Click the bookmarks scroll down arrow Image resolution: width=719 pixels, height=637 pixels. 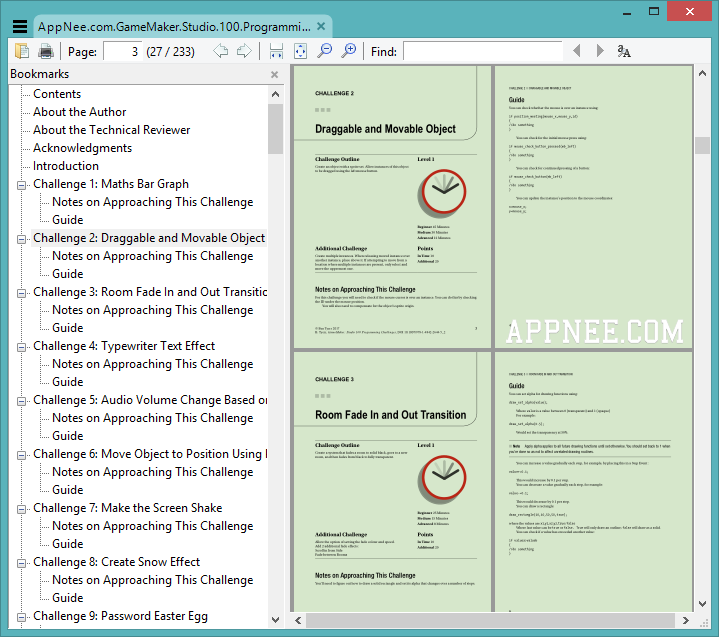[275, 620]
